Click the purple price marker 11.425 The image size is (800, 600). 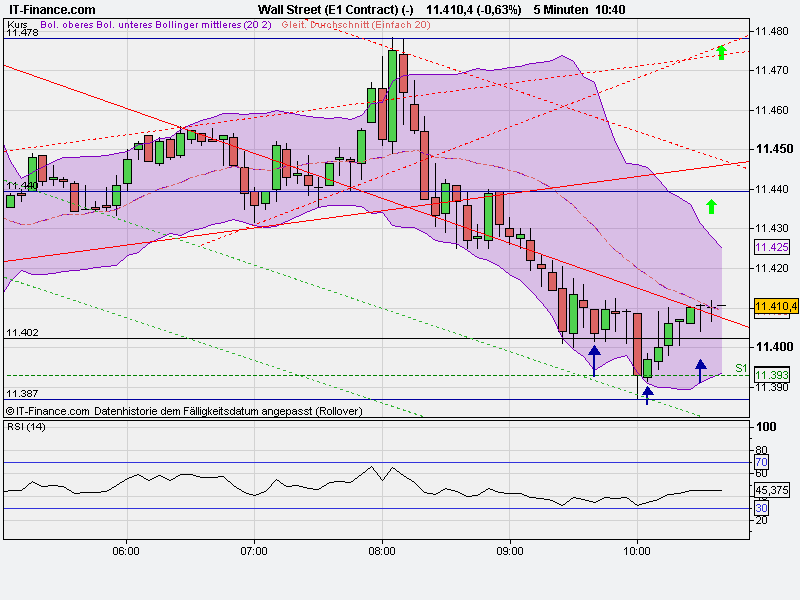[x=770, y=246]
